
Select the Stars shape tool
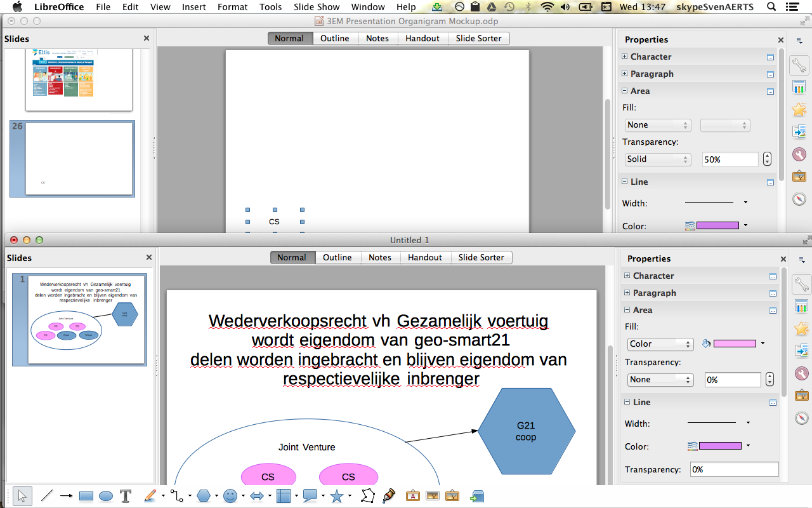(337, 496)
